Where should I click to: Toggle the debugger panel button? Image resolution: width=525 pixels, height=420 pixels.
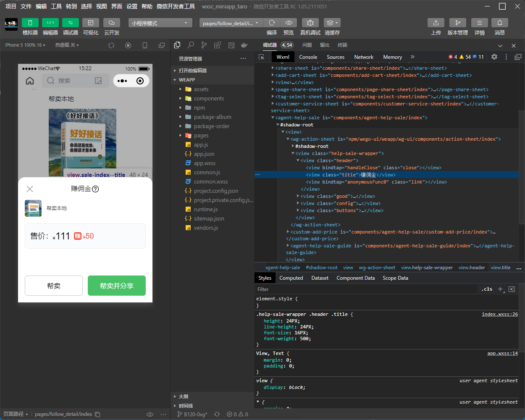tap(71, 23)
